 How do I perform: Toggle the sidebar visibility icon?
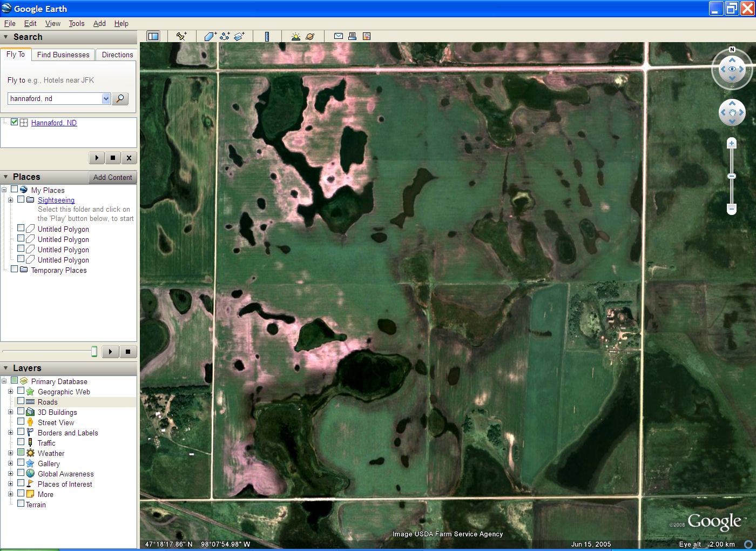(153, 36)
